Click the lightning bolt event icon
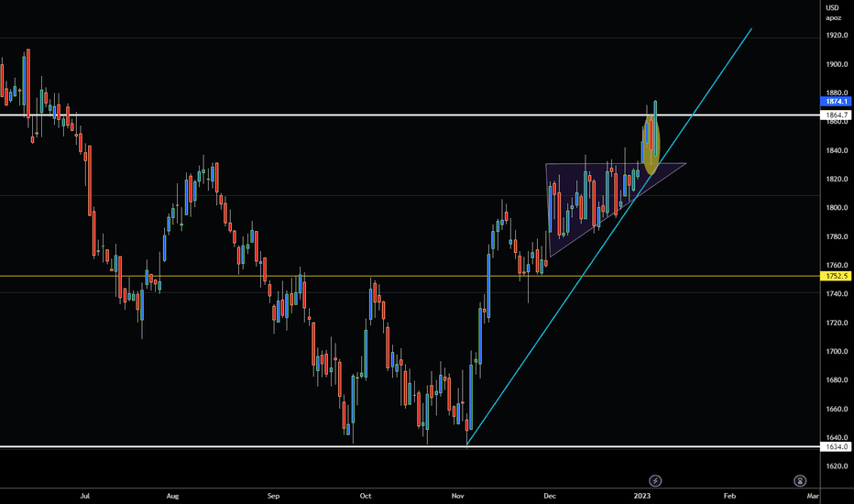The image size is (854, 504). [x=655, y=480]
